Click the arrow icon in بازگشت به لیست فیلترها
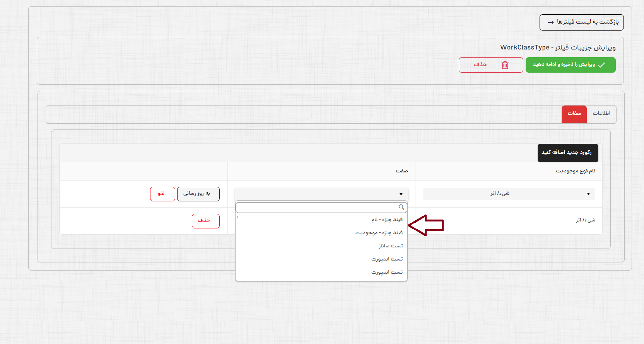Viewport: 644px width, 344px height. click(550, 22)
